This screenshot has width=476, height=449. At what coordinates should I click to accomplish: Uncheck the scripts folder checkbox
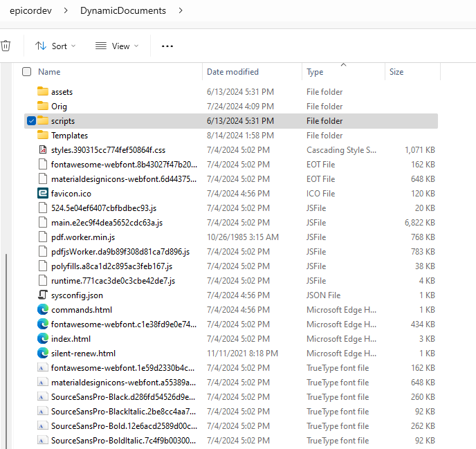31,120
